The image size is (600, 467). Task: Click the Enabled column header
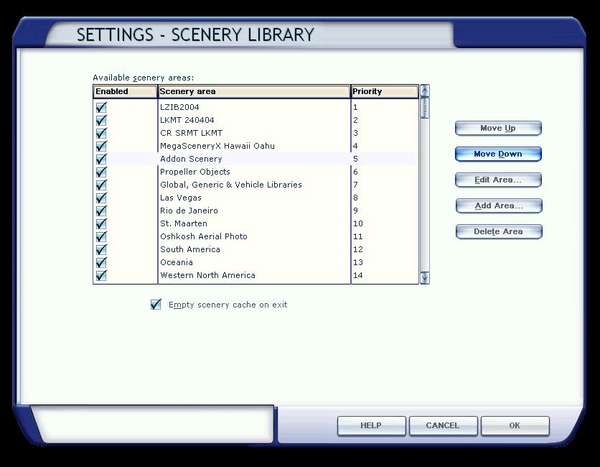click(125, 91)
